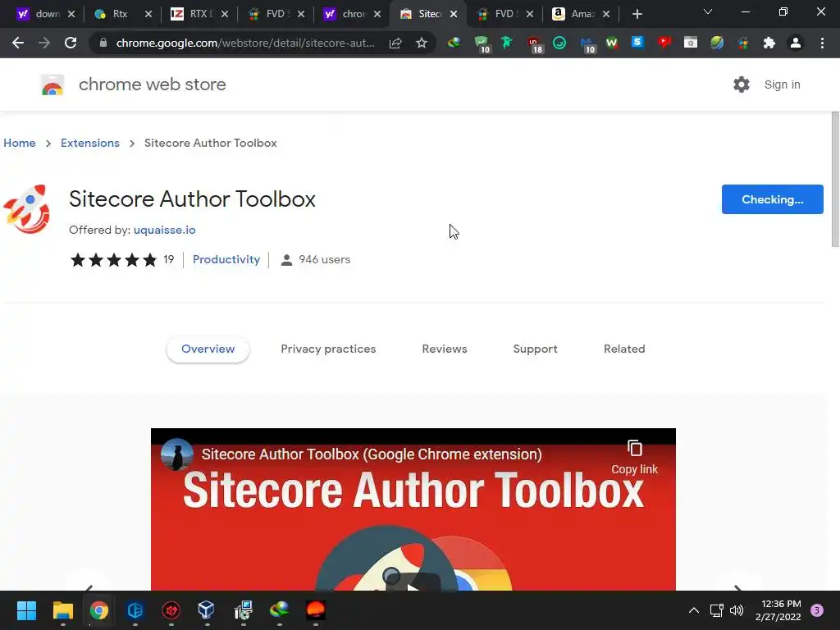
Task: Open the red gear app in taskbar
Action: pos(171,610)
